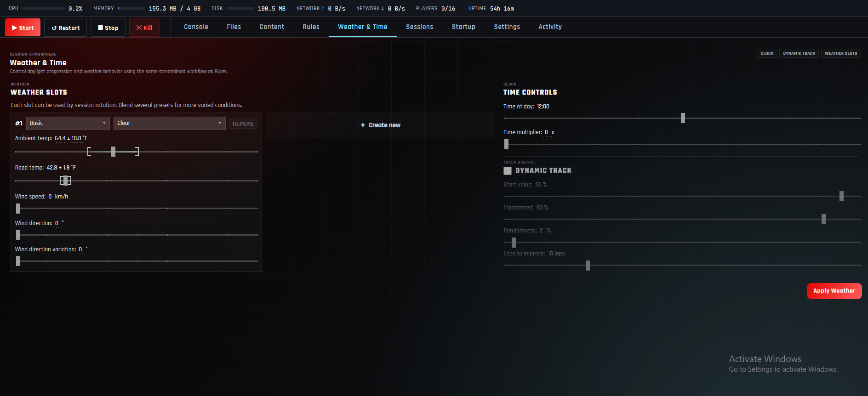Create a new weather slot

380,125
